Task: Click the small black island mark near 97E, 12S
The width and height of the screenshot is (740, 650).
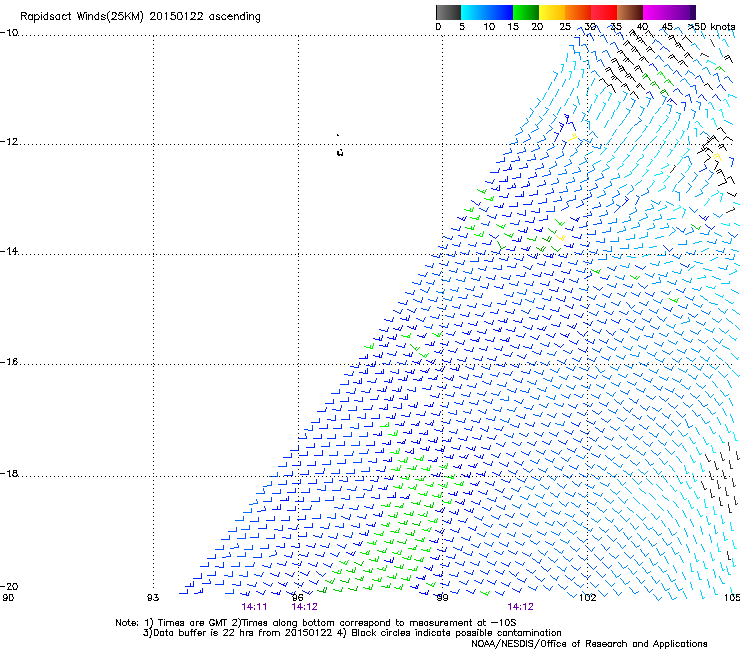Action: point(340,152)
